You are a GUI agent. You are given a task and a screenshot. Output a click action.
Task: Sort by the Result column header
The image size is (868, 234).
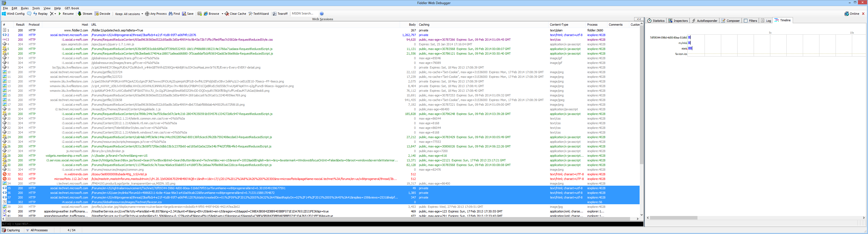click(x=20, y=25)
